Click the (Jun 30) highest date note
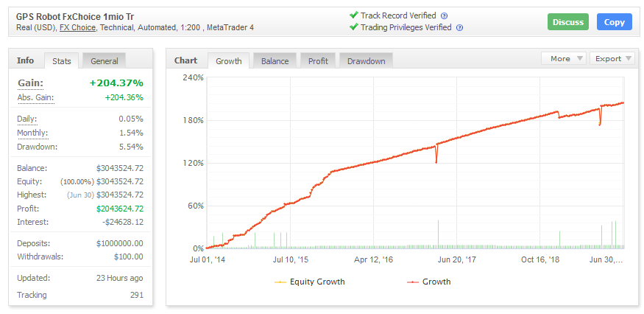 pos(80,195)
